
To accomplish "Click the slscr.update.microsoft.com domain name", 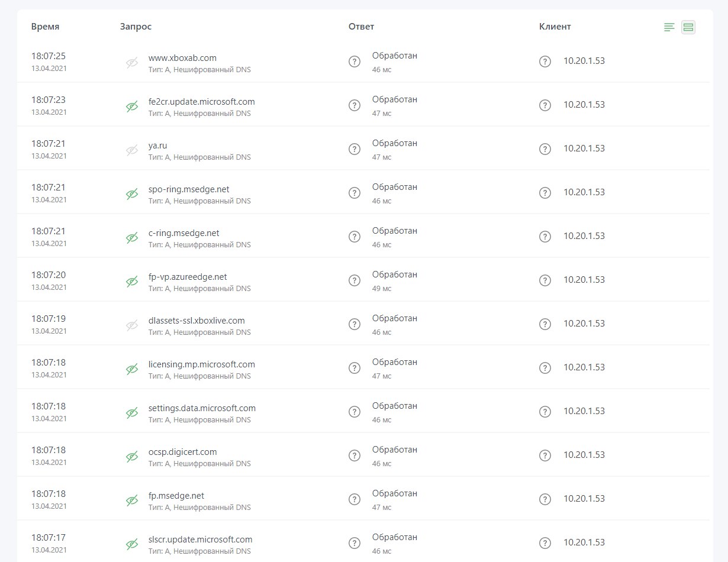I will tap(200, 540).
